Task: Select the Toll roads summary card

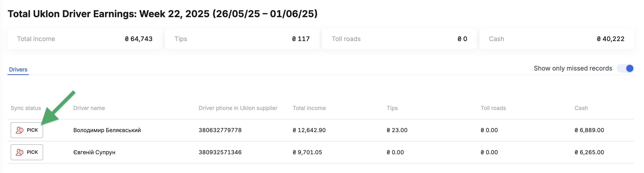Action: click(399, 39)
